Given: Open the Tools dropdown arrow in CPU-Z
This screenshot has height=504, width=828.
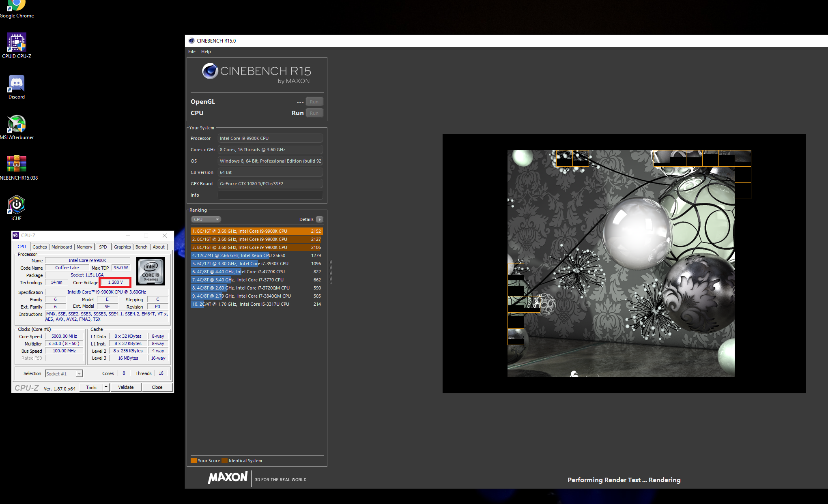Looking at the screenshot, I should pyautogui.click(x=106, y=387).
